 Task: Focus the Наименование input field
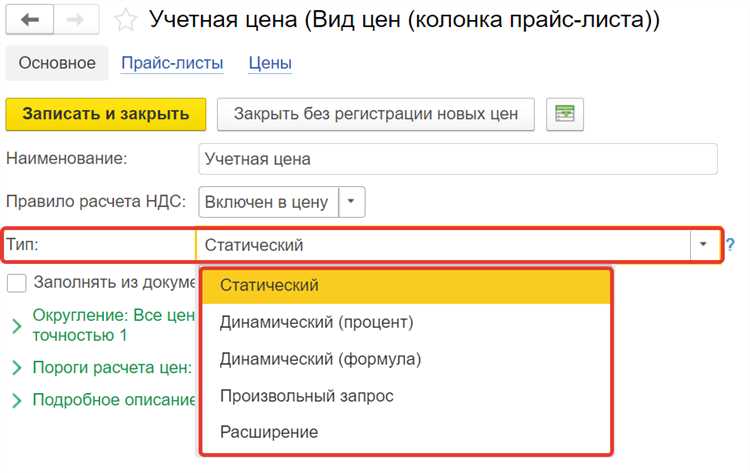458,159
